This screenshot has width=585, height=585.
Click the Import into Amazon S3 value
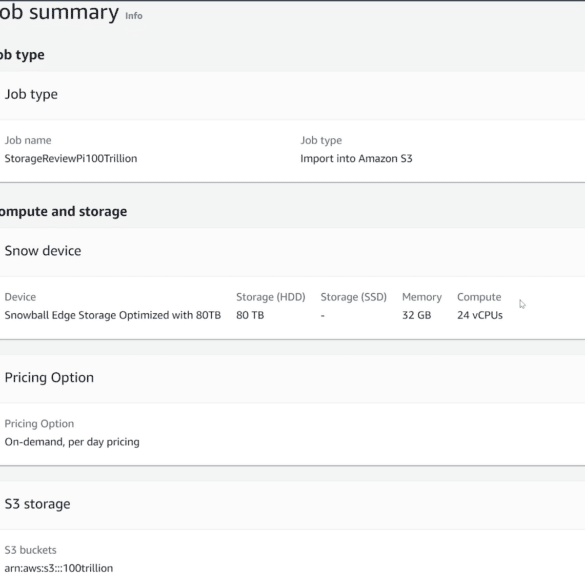point(356,159)
